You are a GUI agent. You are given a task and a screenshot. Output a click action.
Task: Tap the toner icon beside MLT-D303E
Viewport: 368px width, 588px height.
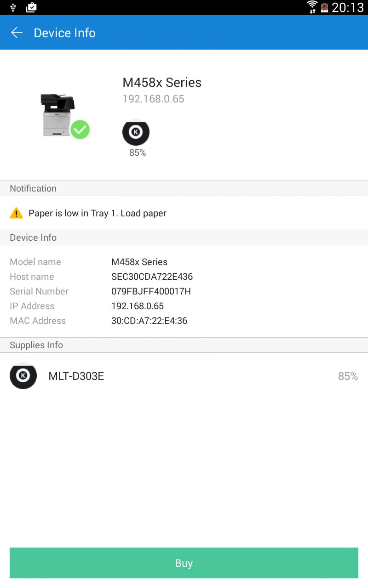click(23, 376)
